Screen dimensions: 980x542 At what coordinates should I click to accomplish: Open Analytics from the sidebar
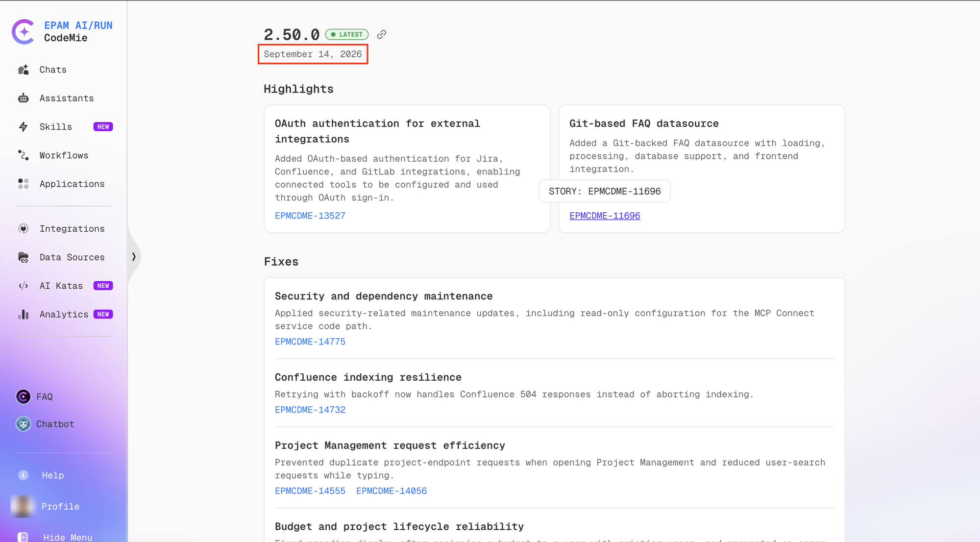click(x=64, y=314)
